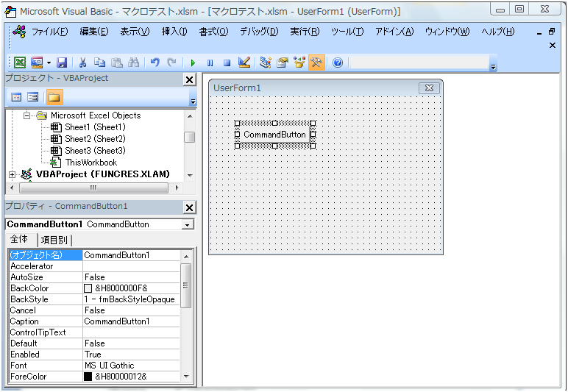Switch to 項目別 properties tab
Screen dimensions: 568x392
click(x=54, y=240)
